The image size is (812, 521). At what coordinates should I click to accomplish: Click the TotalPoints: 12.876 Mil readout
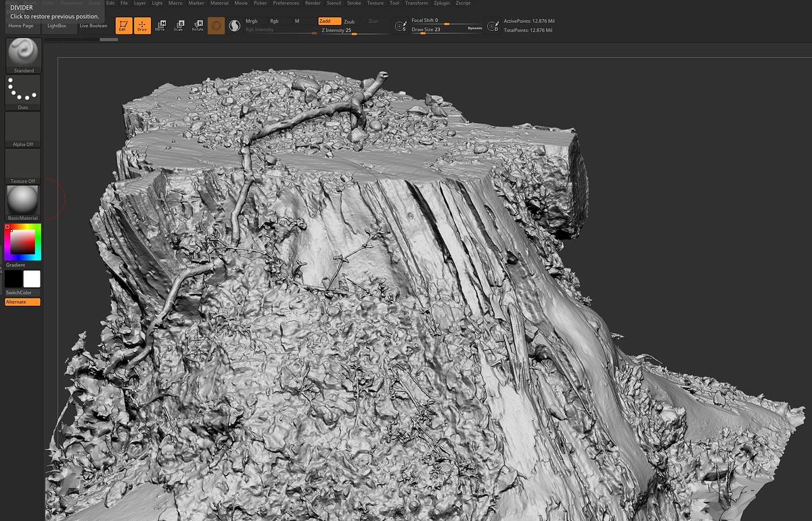528,30
